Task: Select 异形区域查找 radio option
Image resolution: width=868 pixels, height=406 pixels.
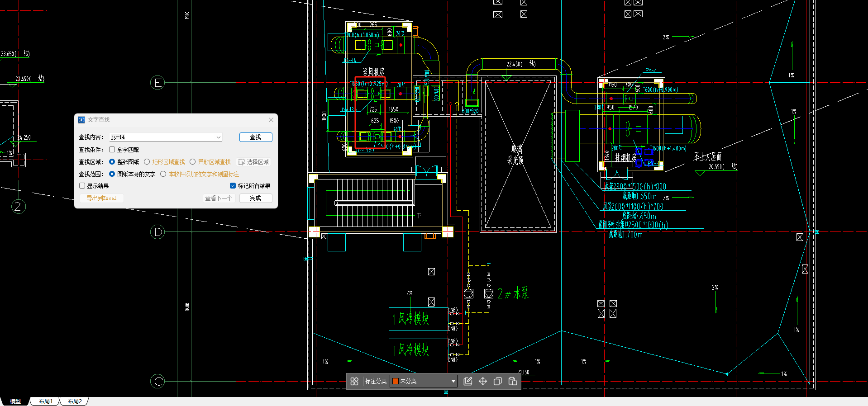Action: [x=192, y=162]
